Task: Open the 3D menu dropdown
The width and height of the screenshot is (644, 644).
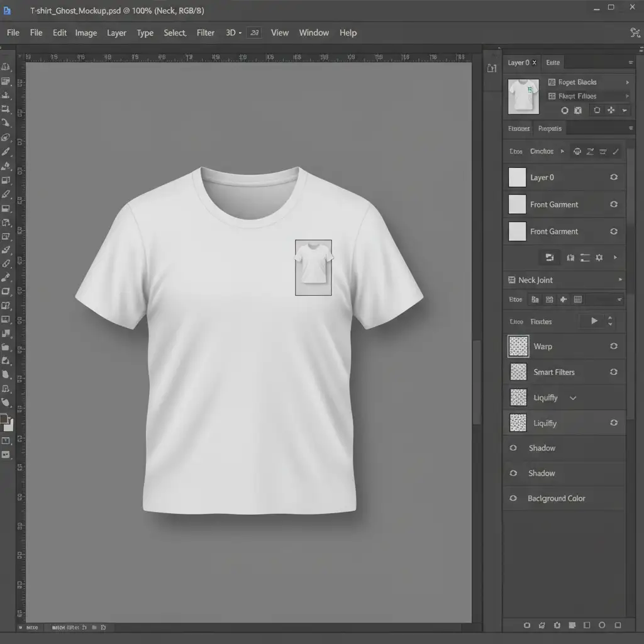Action: [233, 33]
